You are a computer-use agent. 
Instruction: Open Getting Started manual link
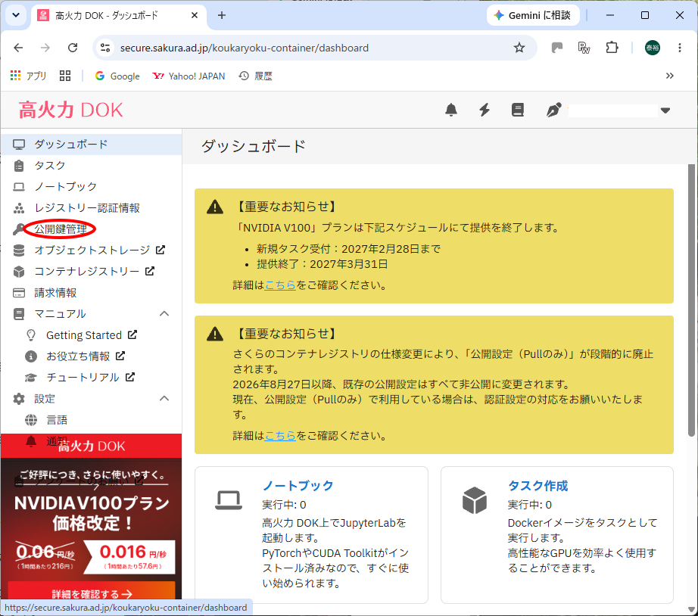(92, 334)
